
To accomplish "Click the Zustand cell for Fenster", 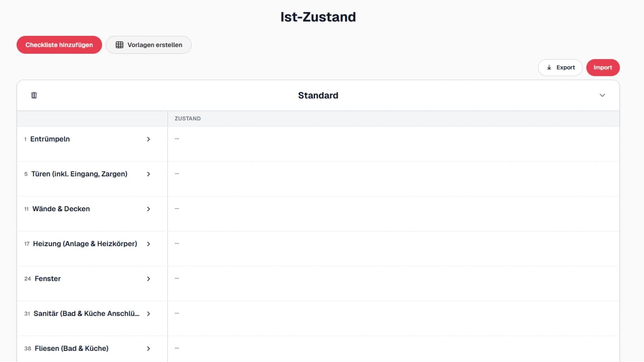I will (x=393, y=284).
